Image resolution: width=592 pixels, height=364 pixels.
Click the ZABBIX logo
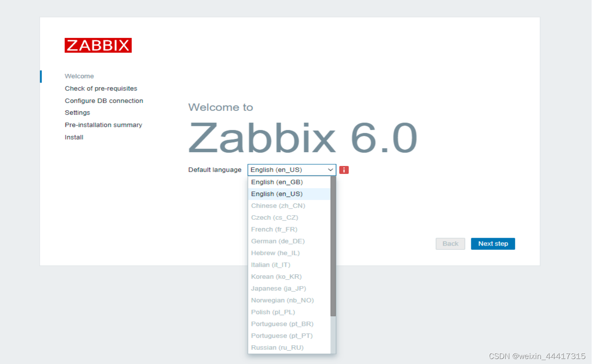coord(98,45)
